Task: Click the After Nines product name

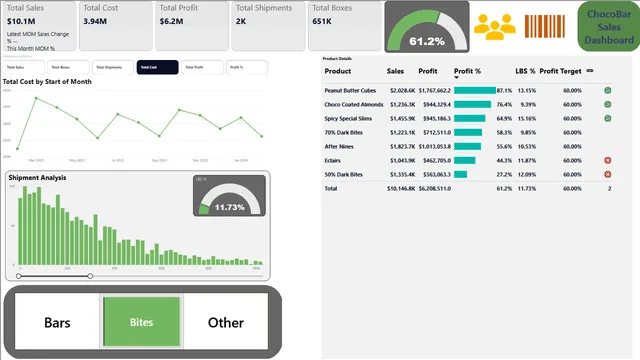Action: (x=339, y=147)
